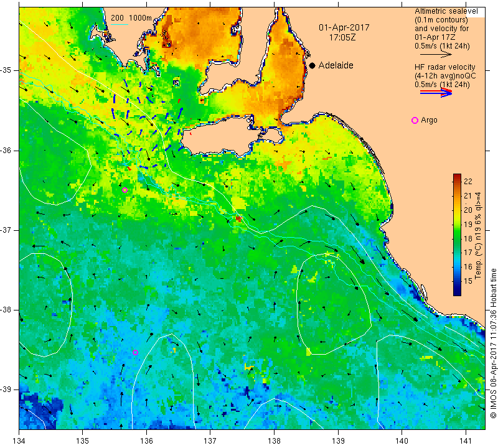Click the time text 17:05Z

[342, 37]
